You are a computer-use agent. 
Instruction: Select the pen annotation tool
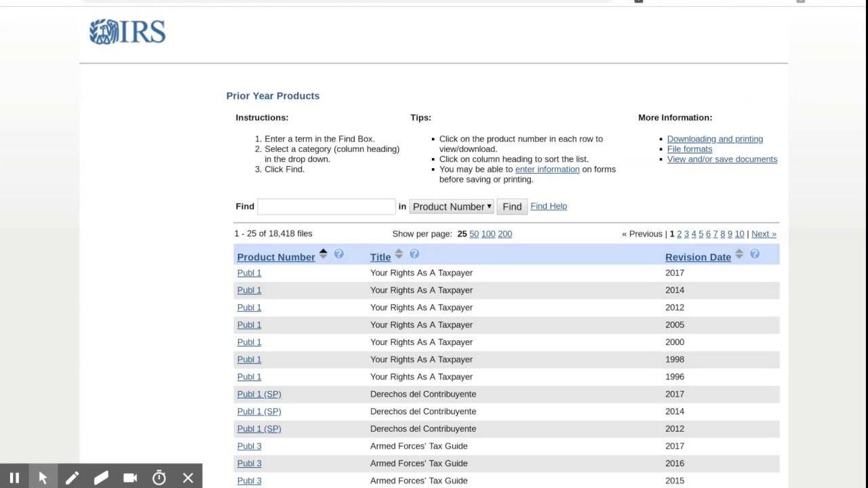click(x=72, y=478)
